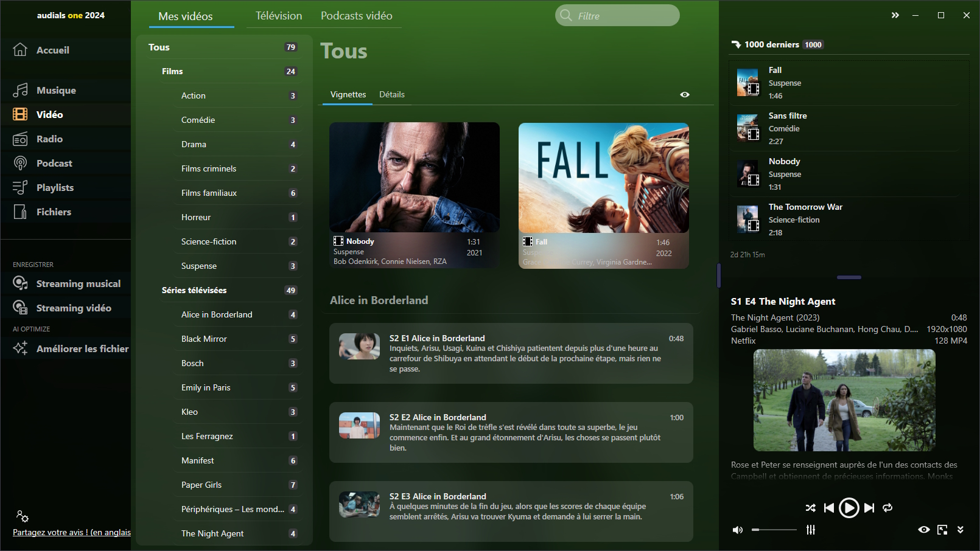Toggle repeat playback
Viewport: 980px width, 551px height.
click(887, 508)
